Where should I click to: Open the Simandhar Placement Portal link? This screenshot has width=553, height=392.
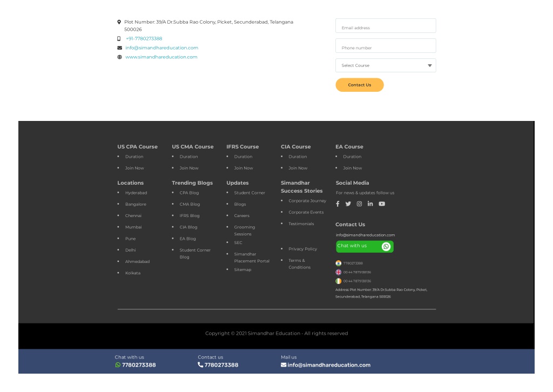pyautogui.click(x=252, y=258)
